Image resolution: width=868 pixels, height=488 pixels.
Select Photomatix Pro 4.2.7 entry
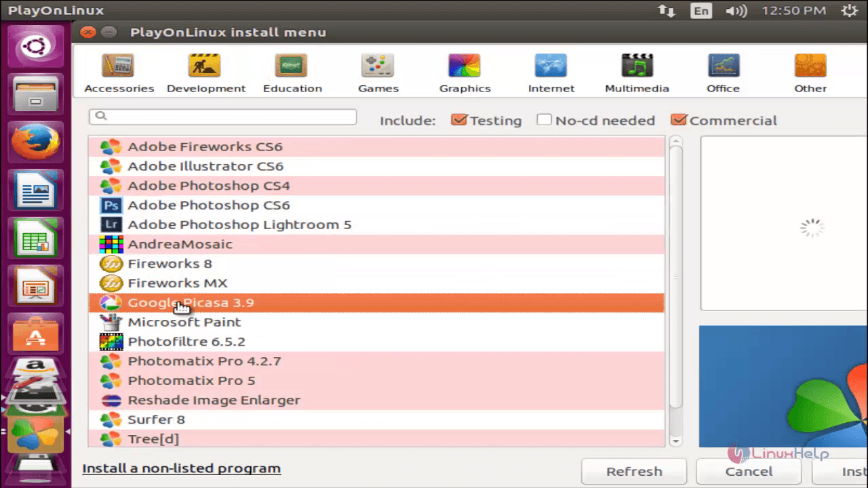point(376,361)
